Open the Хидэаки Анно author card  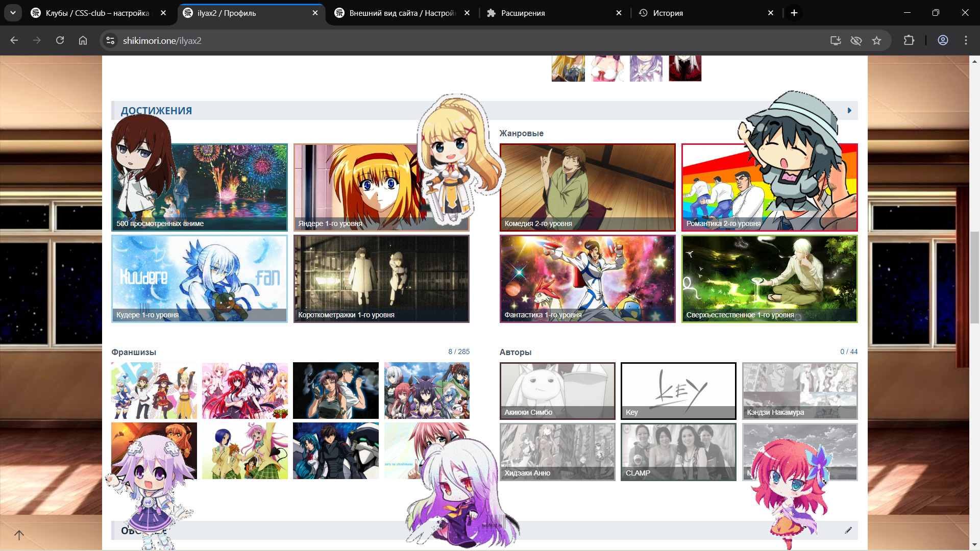tap(557, 452)
